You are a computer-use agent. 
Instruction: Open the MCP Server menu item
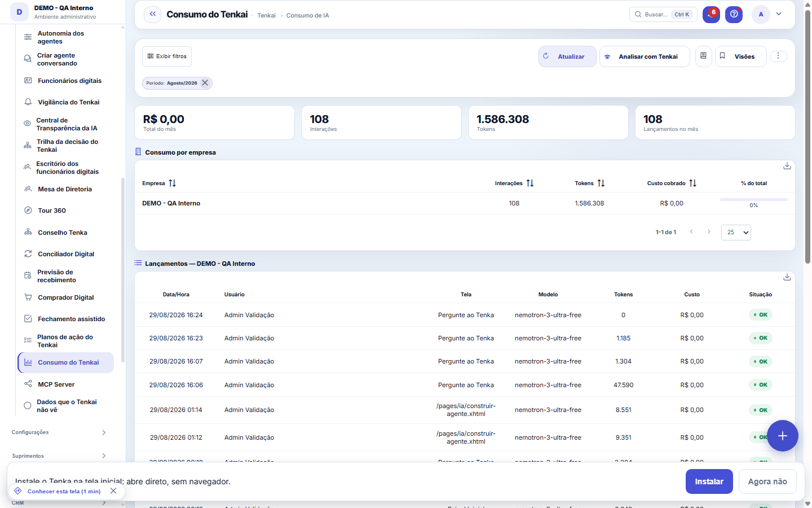66,384
